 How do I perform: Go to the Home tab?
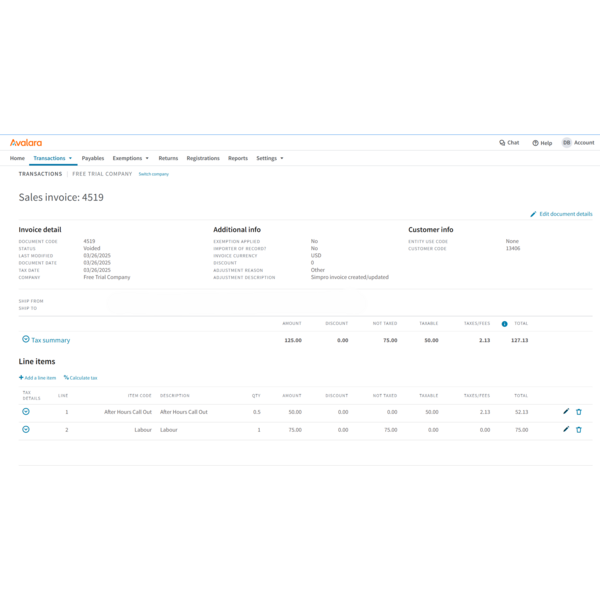coord(17,158)
